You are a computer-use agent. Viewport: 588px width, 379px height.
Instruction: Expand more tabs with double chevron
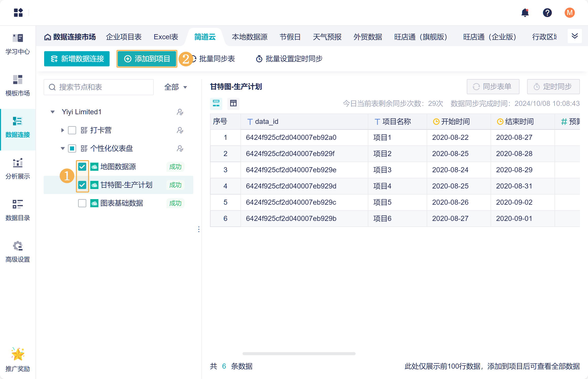point(575,36)
